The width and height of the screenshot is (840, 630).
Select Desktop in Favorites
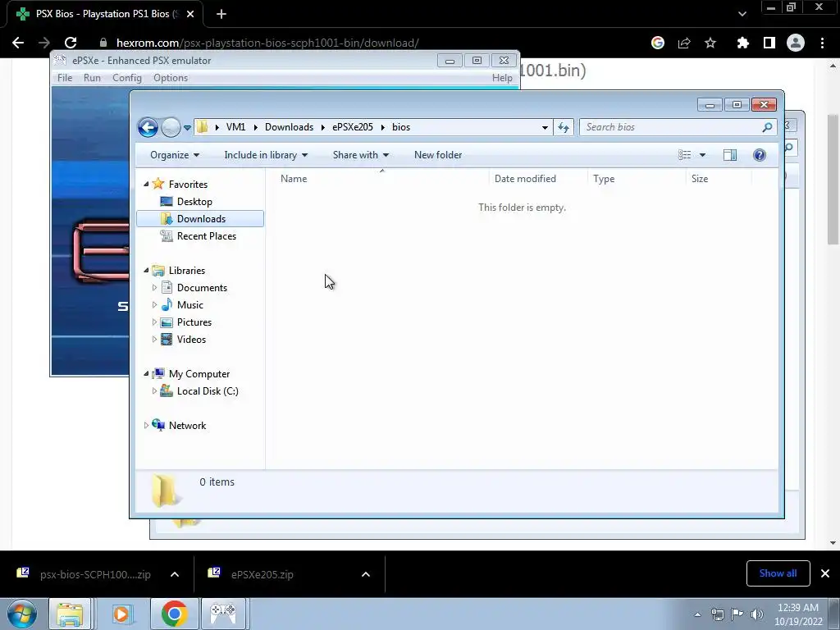pyautogui.click(x=194, y=202)
